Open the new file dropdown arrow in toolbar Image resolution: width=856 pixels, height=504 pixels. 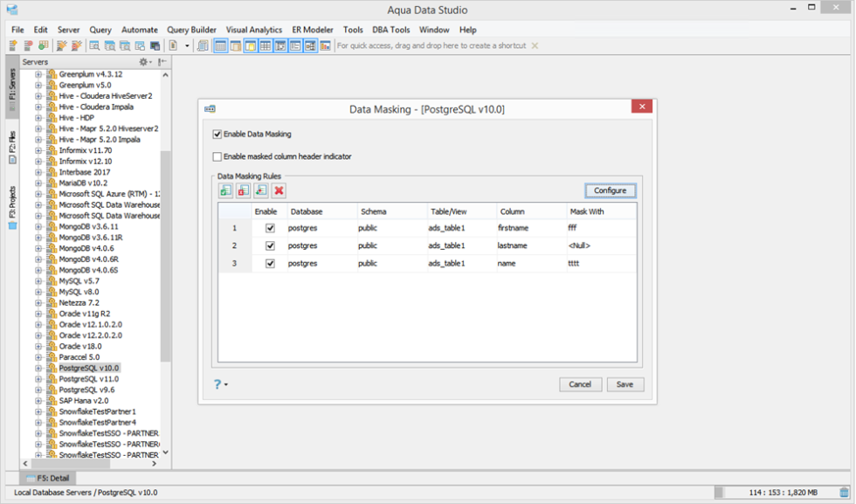187,45
